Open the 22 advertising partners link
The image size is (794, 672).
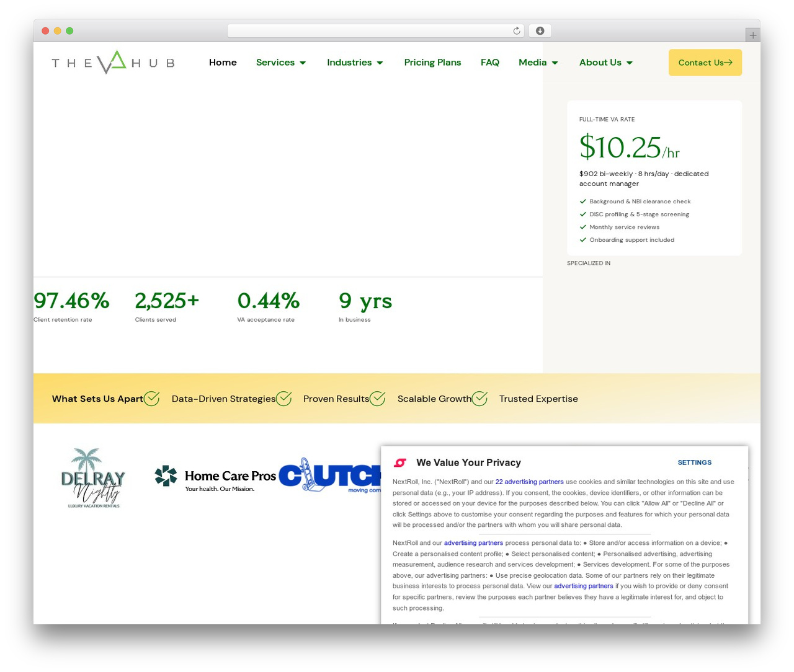click(529, 482)
